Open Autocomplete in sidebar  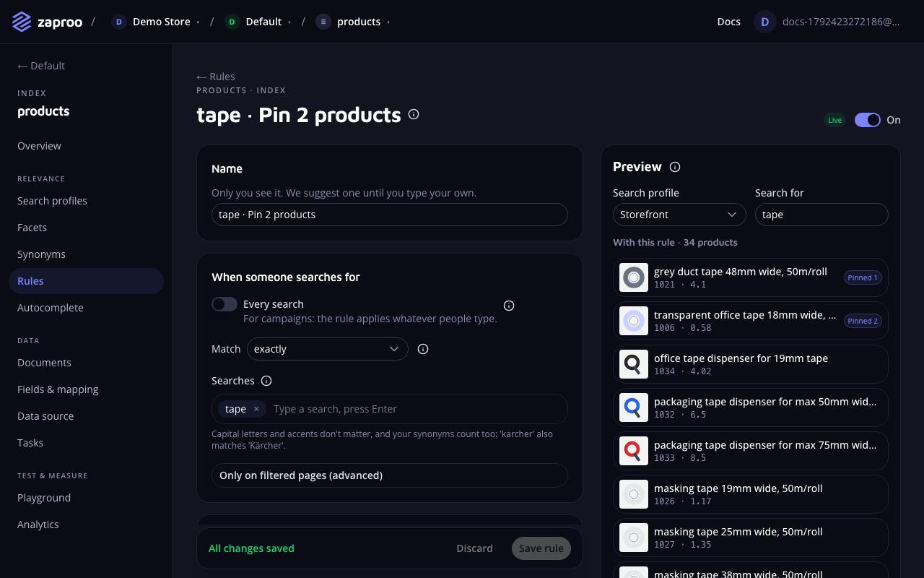(87, 308)
